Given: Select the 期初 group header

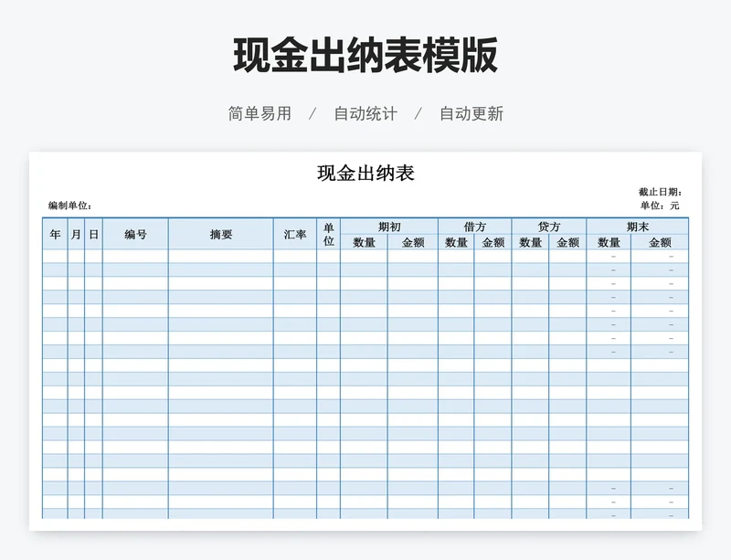Looking at the screenshot, I should point(389,227).
